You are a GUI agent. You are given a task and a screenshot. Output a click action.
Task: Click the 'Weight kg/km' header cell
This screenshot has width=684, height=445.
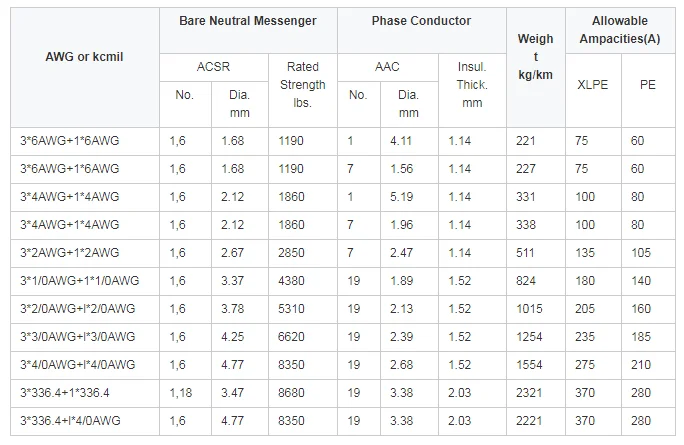pyautogui.click(x=536, y=57)
